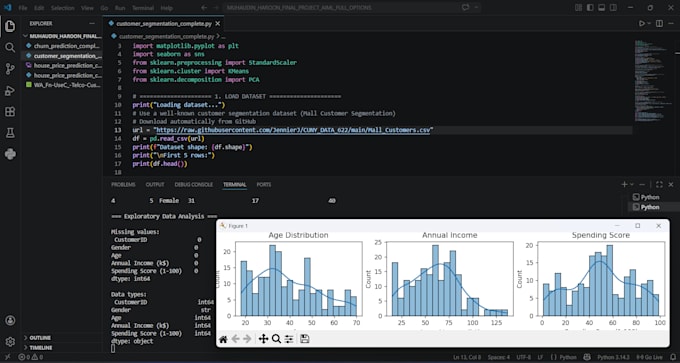Open the Search view in activity bar
Image resolution: width=680 pixels, height=363 pixels.
(10, 47)
